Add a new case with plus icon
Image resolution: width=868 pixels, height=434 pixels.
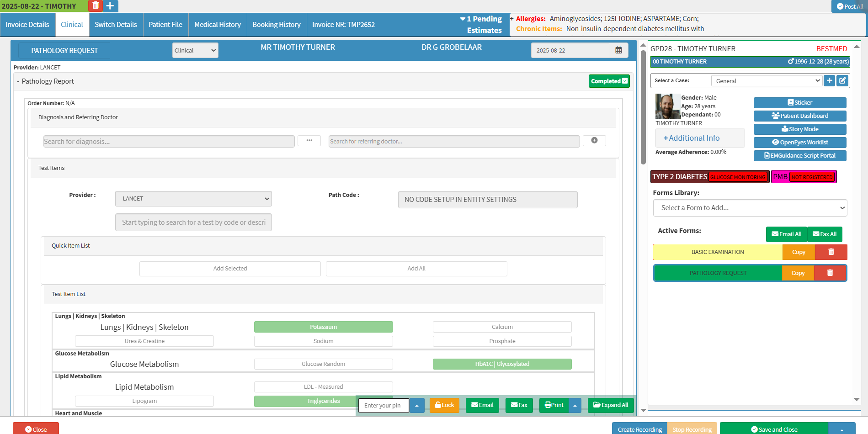[829, 81]
